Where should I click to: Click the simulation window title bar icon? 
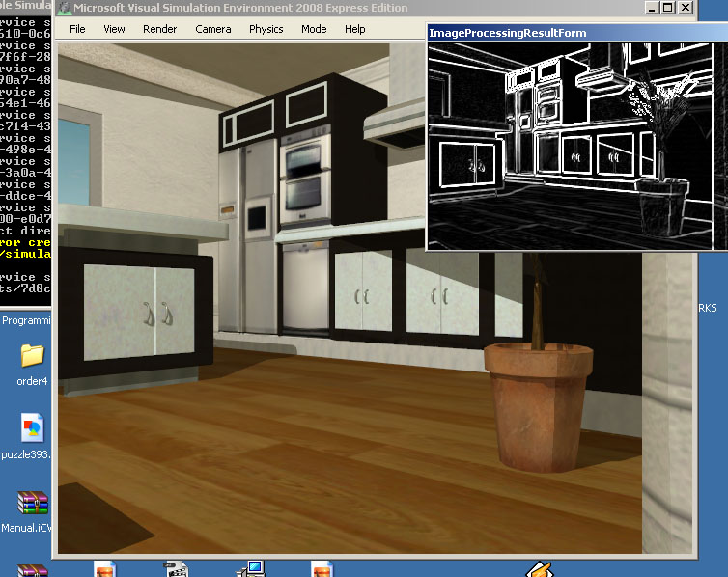click(x=64, y=8)
